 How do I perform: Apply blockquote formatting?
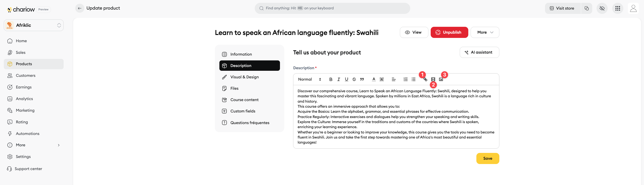pos(362,79)
